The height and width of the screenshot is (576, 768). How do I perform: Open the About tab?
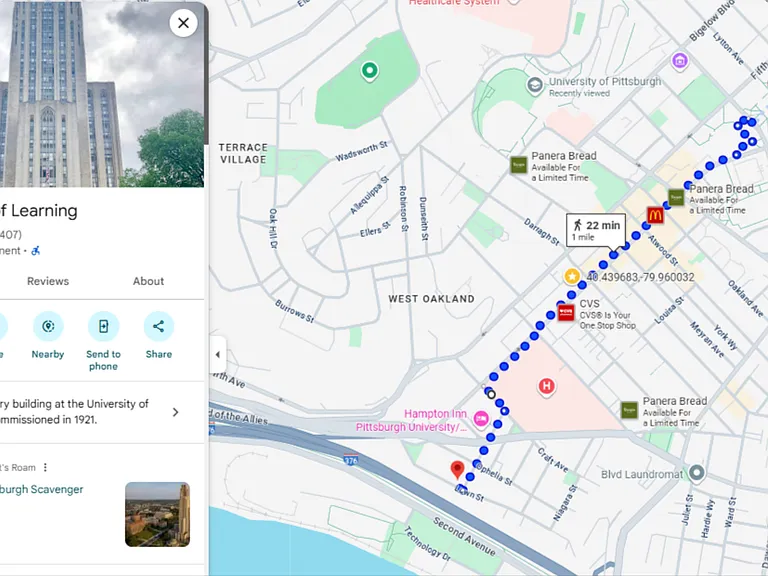148,281
